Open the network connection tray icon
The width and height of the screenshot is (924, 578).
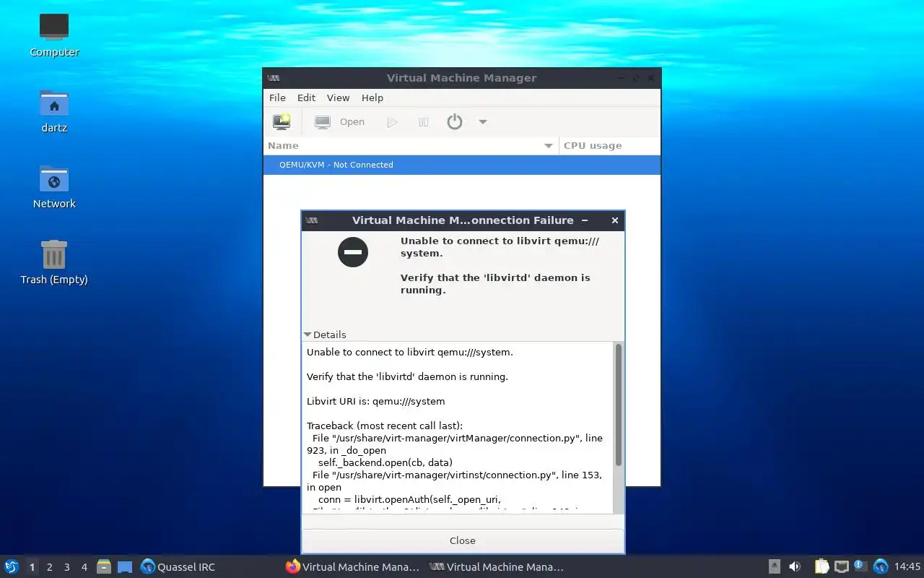click(x=841, y=566)
